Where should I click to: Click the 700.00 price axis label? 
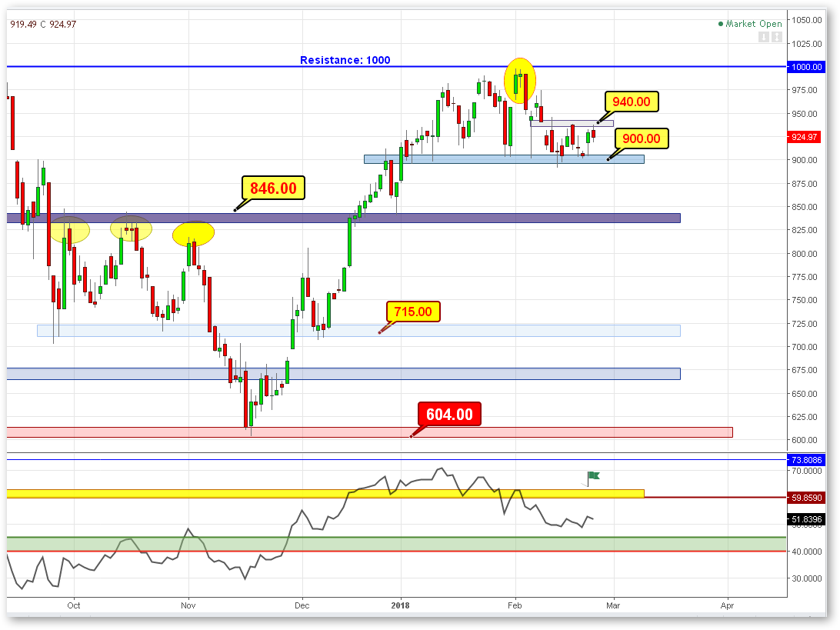coord(805,347)
